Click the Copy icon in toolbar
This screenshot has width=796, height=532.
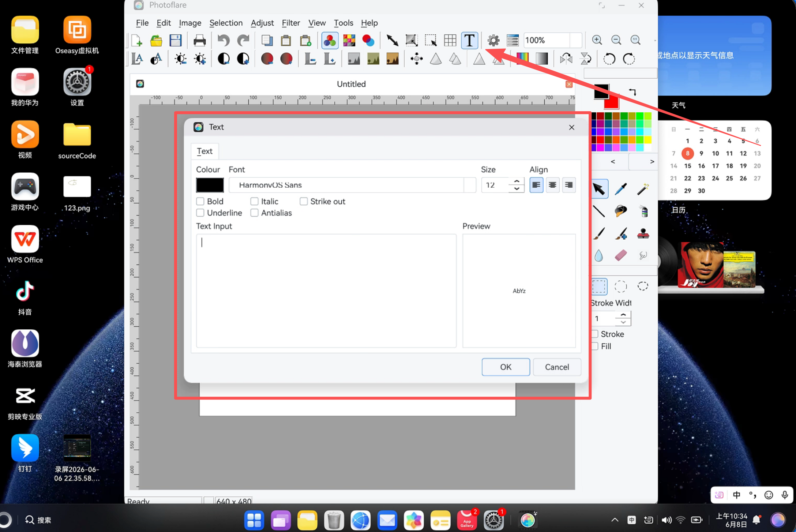pos(267,41)
